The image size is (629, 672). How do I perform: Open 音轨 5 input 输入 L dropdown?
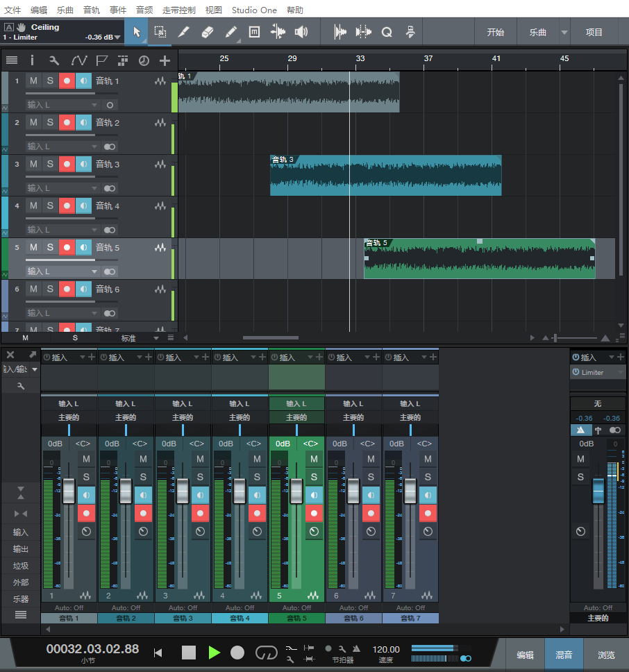[62, 271]
